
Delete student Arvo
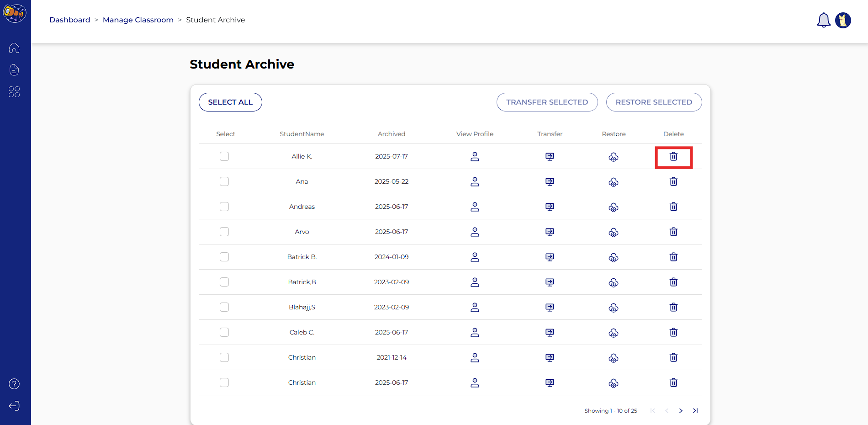pyautogui.click(x=673, y=232)
